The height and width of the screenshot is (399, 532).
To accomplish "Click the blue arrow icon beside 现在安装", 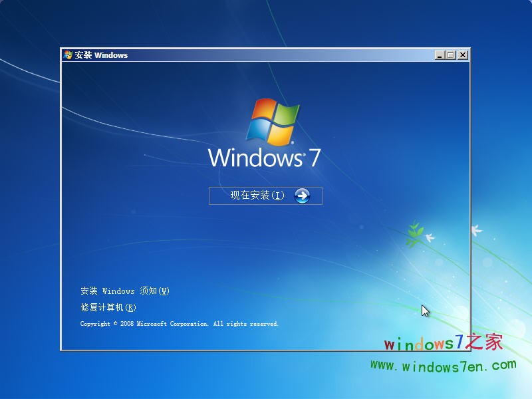I will 301,196.
